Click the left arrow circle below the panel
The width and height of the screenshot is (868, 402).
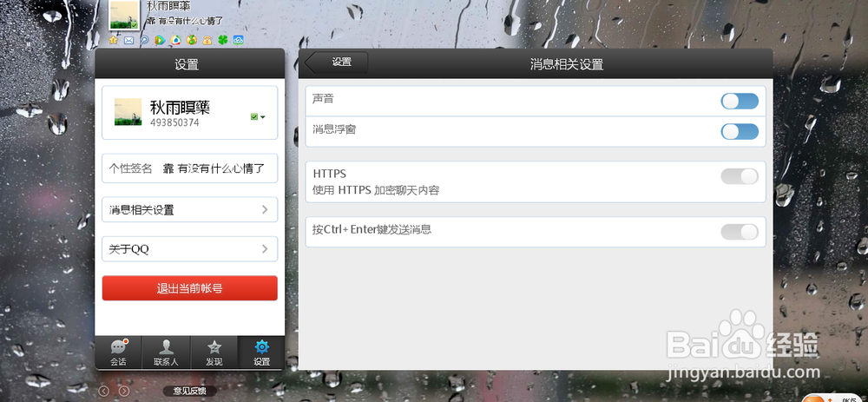point(103,391)
